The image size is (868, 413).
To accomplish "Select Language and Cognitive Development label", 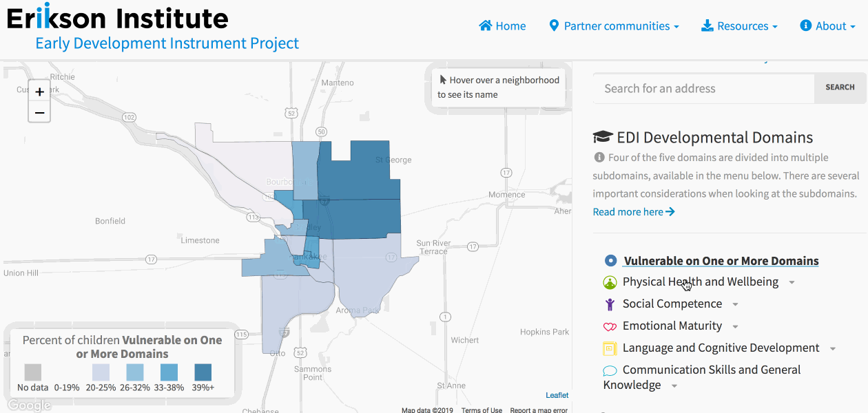I will (721, 348).
